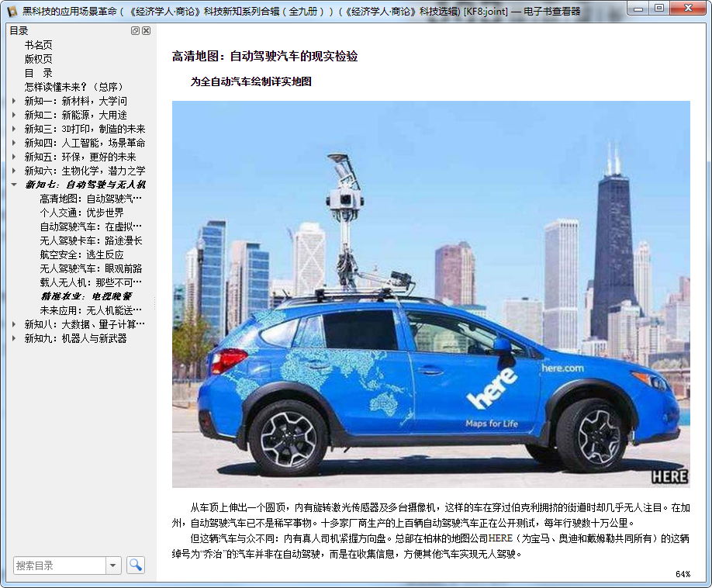Open 个人交通：优步世界 subsection
The image size is (712, 588).
[81, 213]
